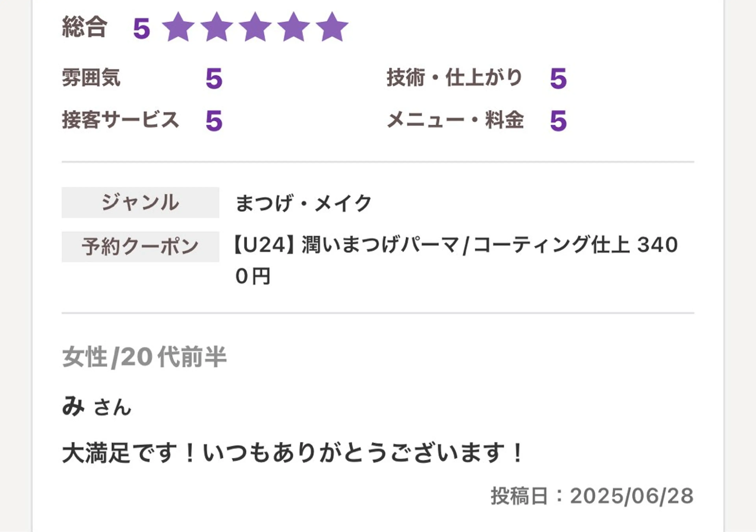
Task: Click the ジャンル gray label box
Action: 140,202
